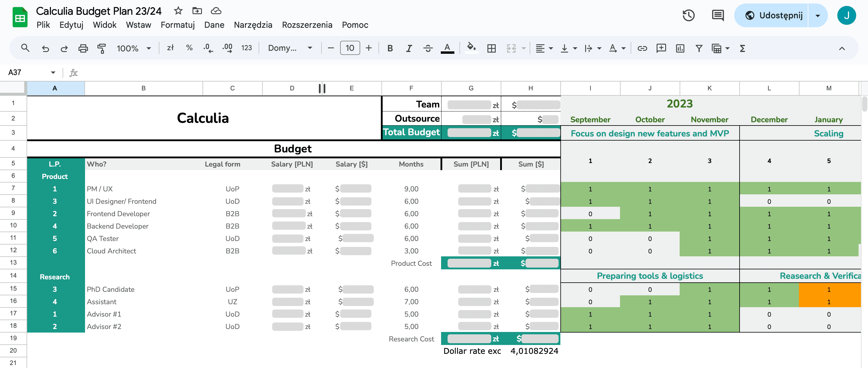Select the row 13 header
Viewport: 868px width, 368px height.
(x=13, y=263)
